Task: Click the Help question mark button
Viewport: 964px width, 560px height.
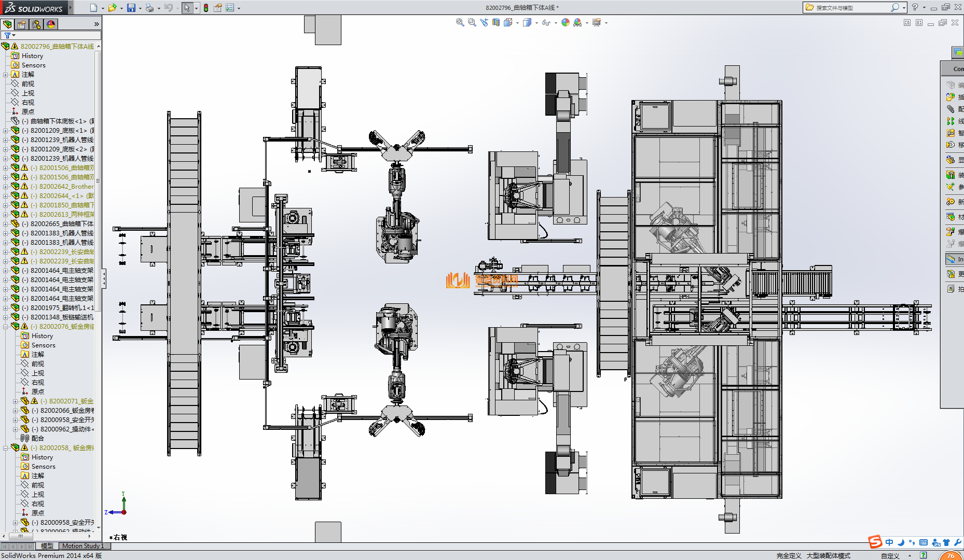Action: pyautogui.click(x=915, y=7)
